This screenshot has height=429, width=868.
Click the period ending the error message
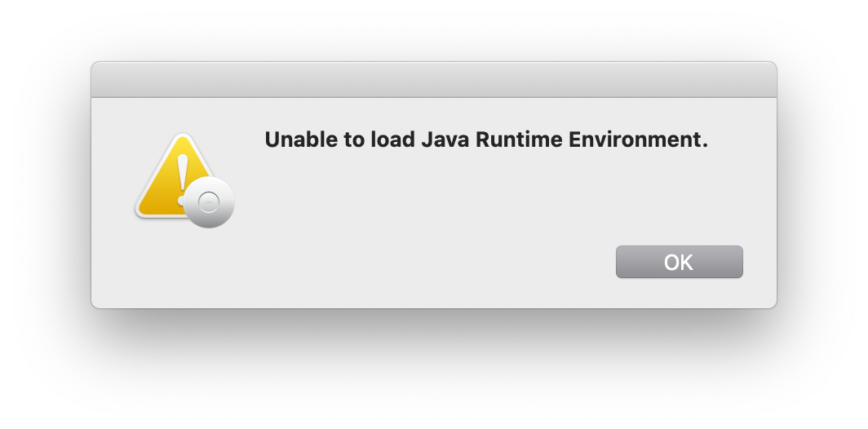[705, 145]
